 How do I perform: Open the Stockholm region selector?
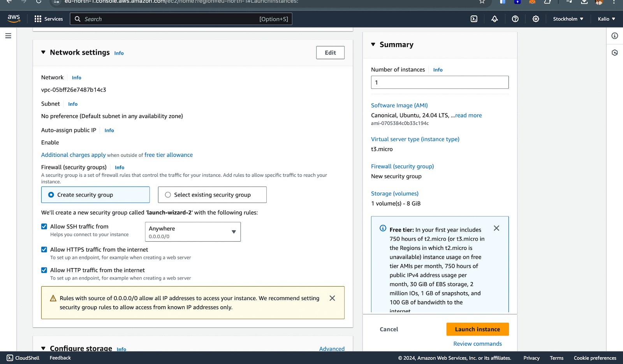[x=568, y=19]
